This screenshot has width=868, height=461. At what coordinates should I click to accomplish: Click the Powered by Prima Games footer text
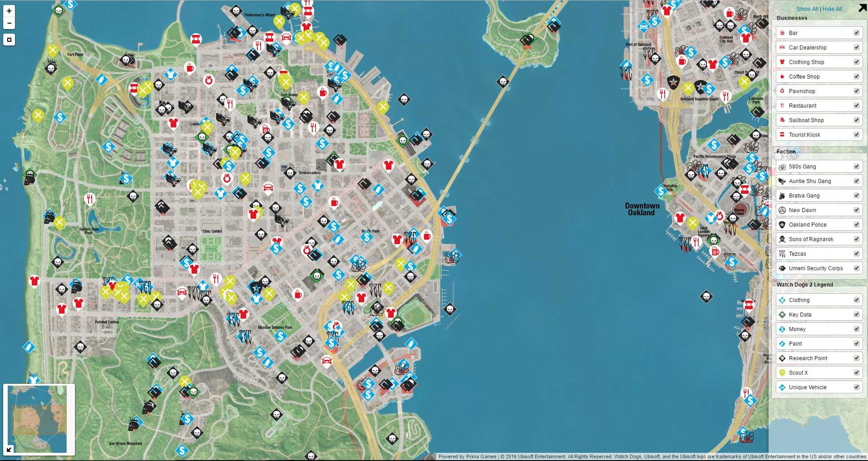tap(467, 456)
